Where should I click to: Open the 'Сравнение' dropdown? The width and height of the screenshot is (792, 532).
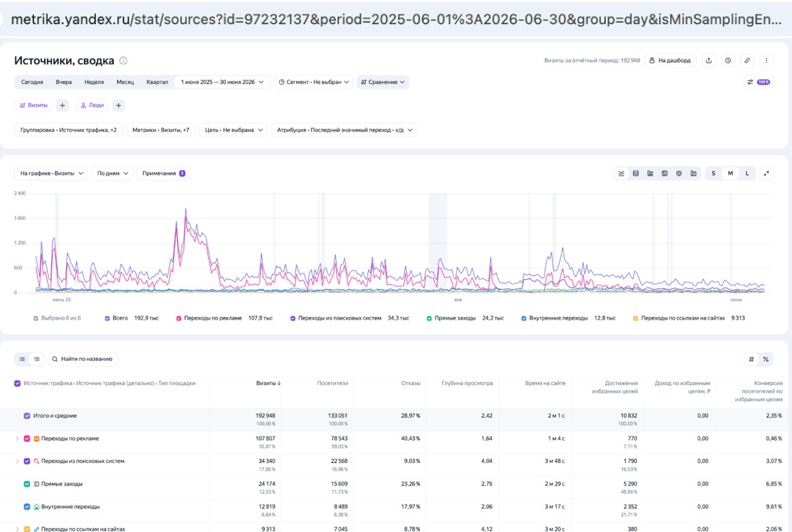coord(383,82)
